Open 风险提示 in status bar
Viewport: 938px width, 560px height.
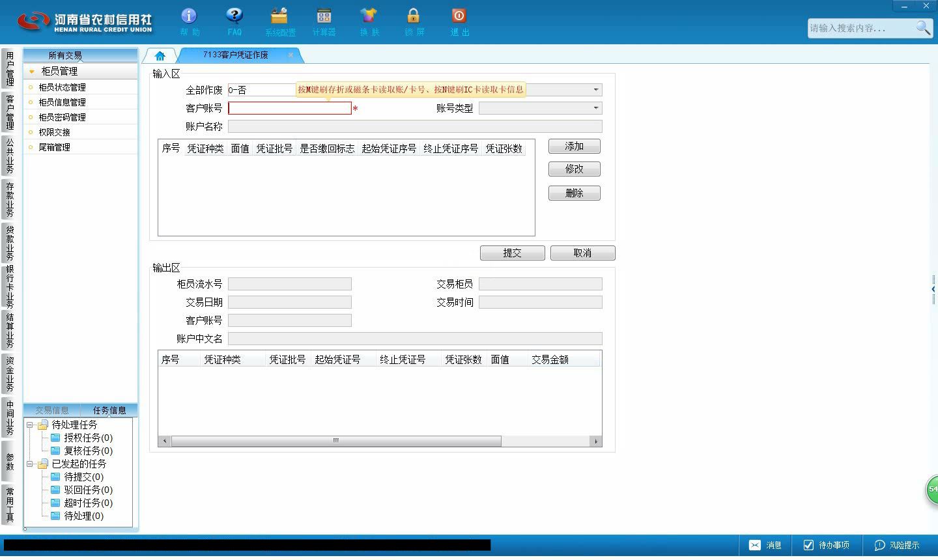(x=897, y=546)
